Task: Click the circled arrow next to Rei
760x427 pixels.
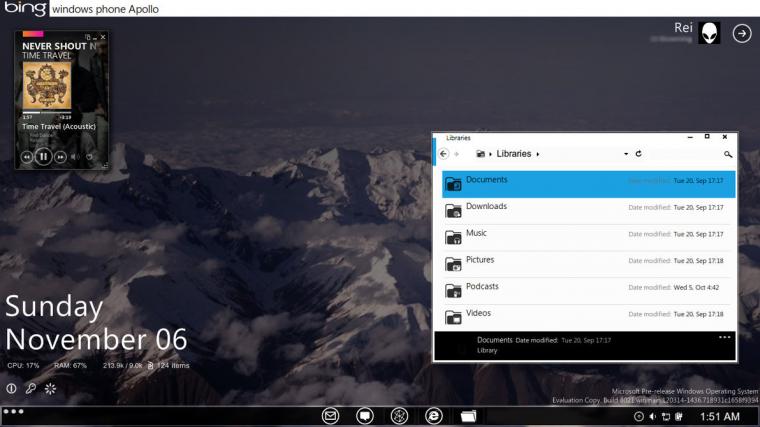Action: click(742, 33)
